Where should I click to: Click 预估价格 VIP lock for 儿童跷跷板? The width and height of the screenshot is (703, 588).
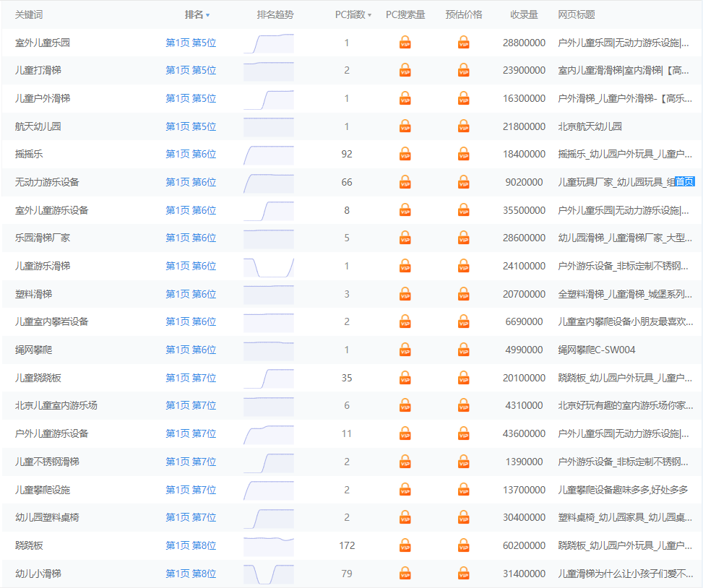coord(464,378)
